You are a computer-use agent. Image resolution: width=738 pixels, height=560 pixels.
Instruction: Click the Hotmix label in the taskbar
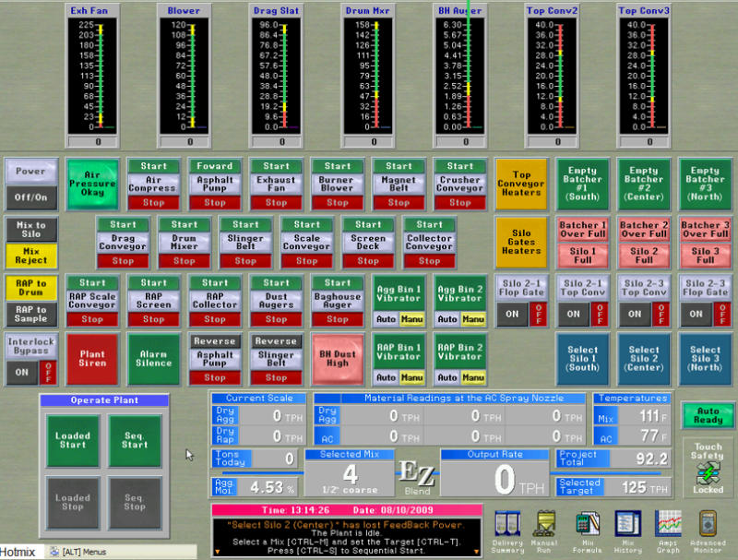[x=18, y=552]
